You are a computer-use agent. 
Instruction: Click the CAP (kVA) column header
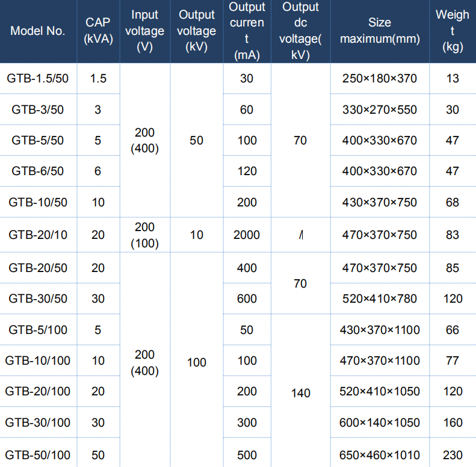click(98, 31)
